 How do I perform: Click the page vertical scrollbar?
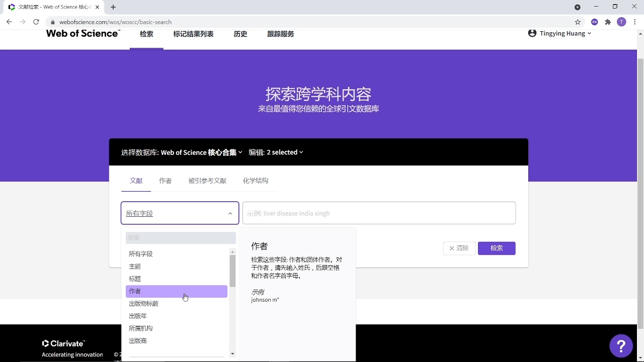640,194
